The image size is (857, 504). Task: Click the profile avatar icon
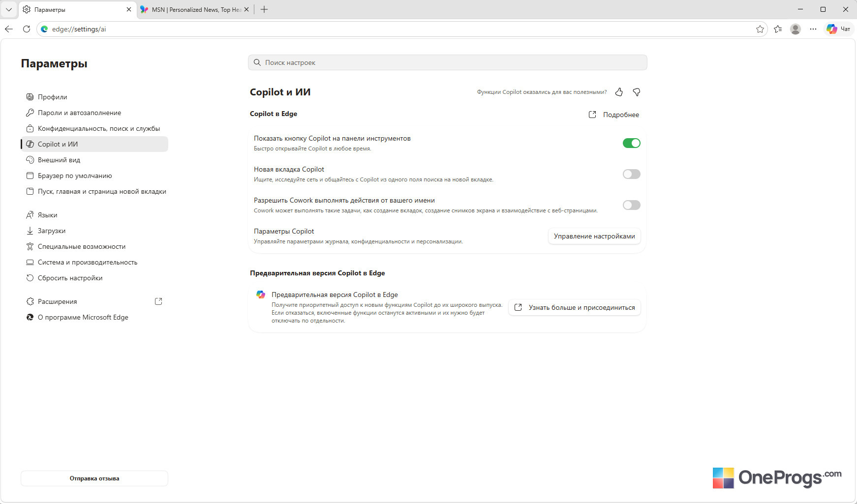[796, 29]
